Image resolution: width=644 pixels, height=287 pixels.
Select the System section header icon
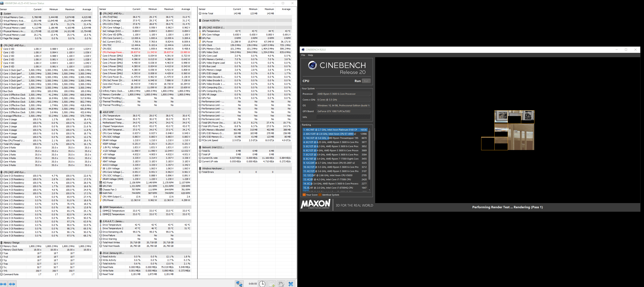click(x=1, y=14)
